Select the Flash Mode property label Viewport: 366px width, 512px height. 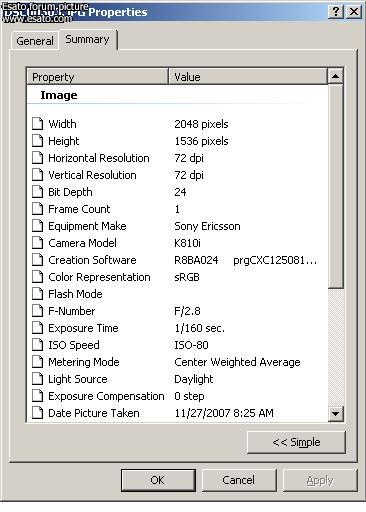coord(75,294)
